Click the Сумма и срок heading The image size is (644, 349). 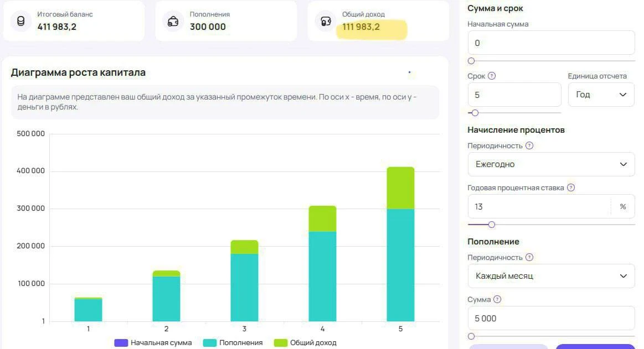pyautogui.click(x=495, y=8)
